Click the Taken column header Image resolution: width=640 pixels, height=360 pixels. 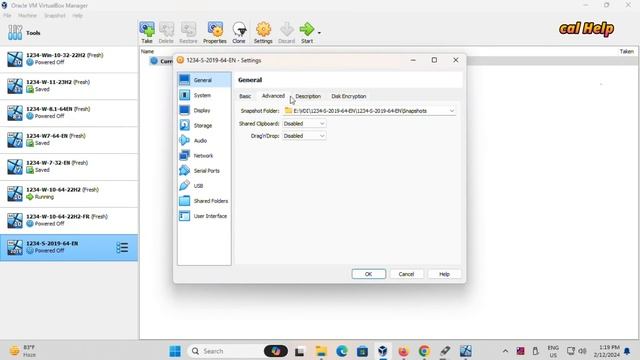(626, 51)
